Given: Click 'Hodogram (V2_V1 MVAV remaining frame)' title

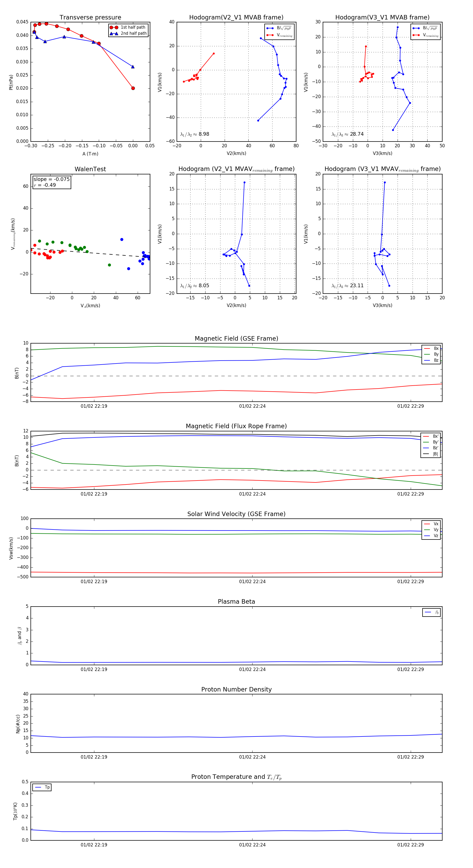Looking at the screenshot, I should point(236,169).
